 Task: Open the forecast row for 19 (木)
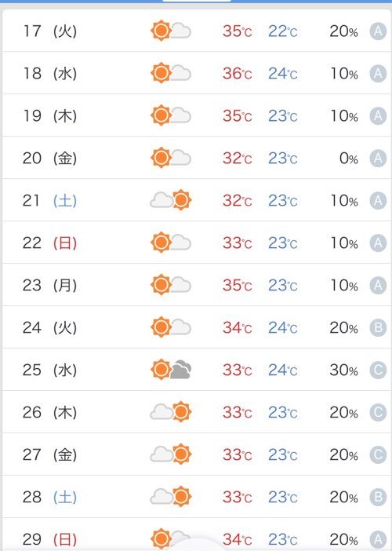pos(196,115)
